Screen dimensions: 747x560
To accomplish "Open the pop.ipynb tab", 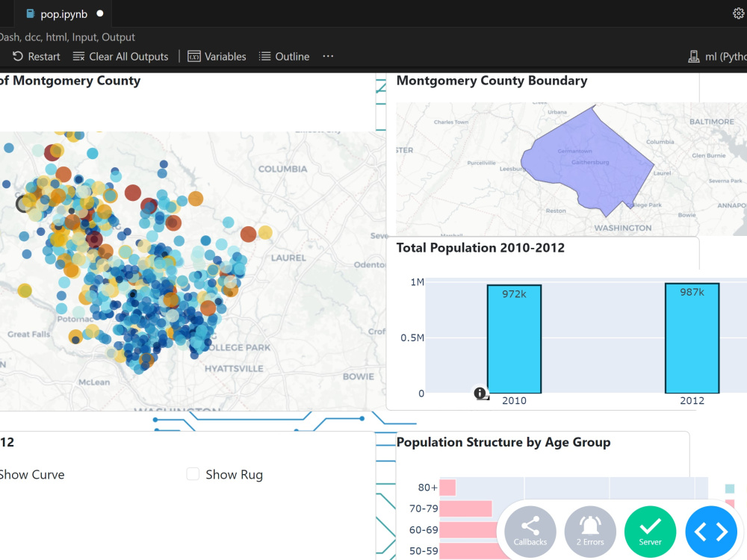I will (x=63, y=14).
